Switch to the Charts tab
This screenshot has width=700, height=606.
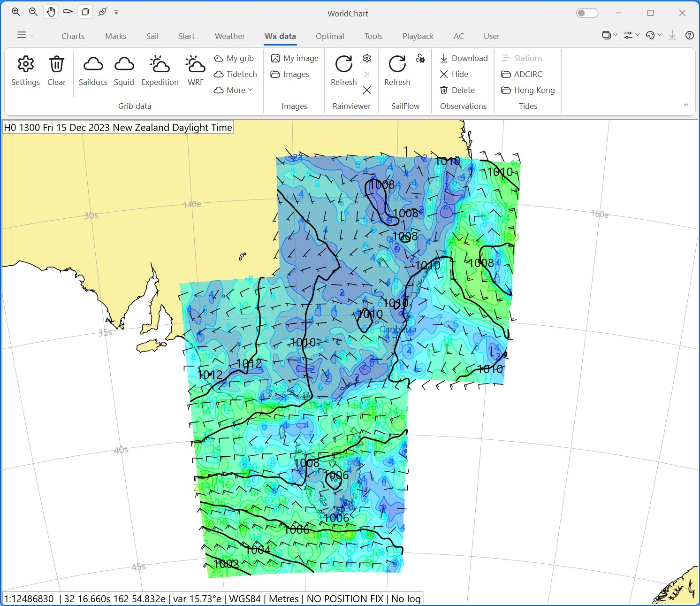pyautogui.click(x=73, y=36)
